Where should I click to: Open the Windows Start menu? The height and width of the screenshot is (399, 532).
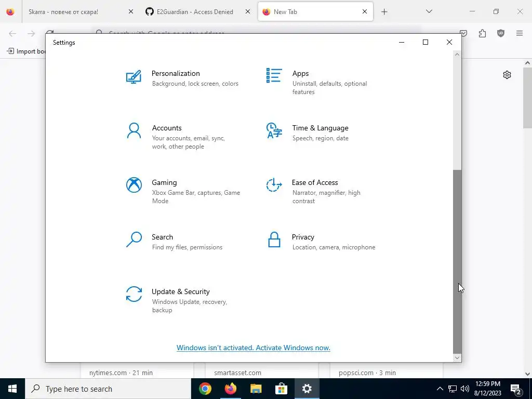(x=12, y=389)
